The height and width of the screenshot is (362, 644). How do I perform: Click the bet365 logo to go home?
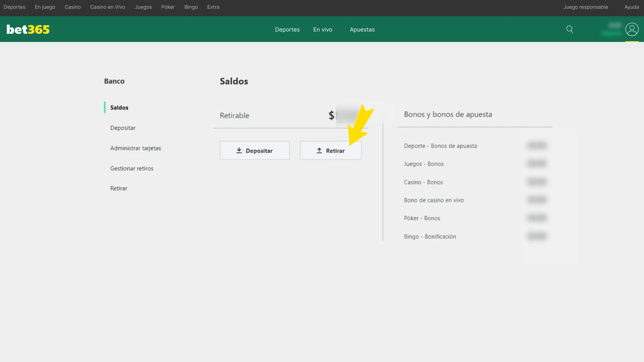pyautogui.click(x=28, y=29)
